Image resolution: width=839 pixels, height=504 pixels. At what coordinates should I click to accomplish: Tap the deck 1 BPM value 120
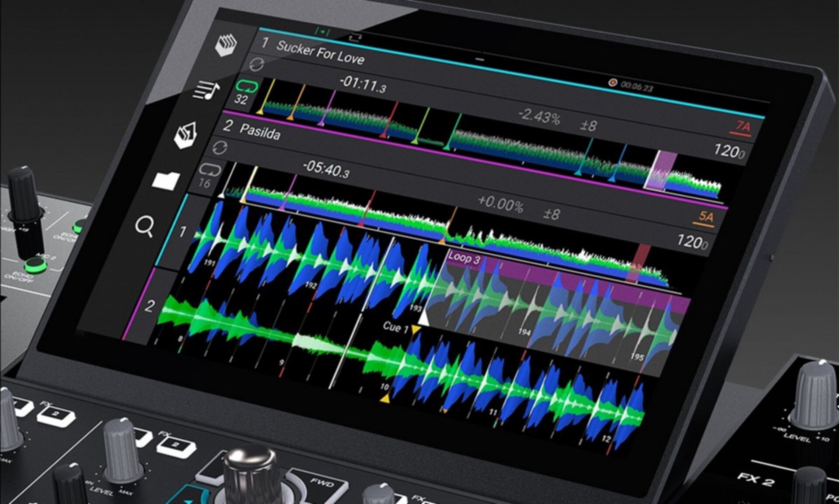pos(729,151)
